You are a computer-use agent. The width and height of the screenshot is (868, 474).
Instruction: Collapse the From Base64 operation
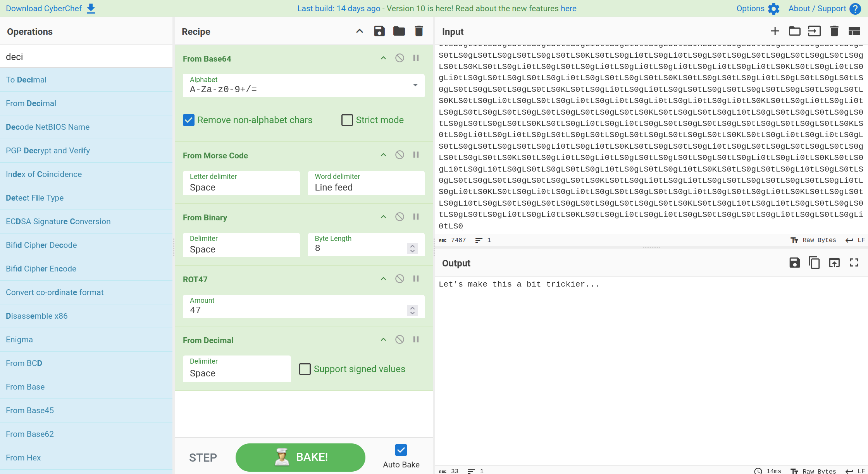click(383, 58)
